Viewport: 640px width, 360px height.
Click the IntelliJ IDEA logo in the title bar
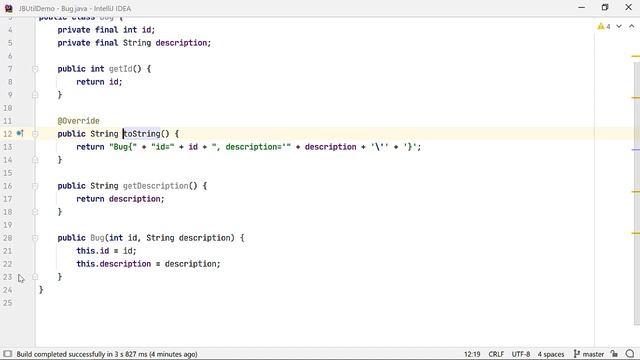pos(8,8)
